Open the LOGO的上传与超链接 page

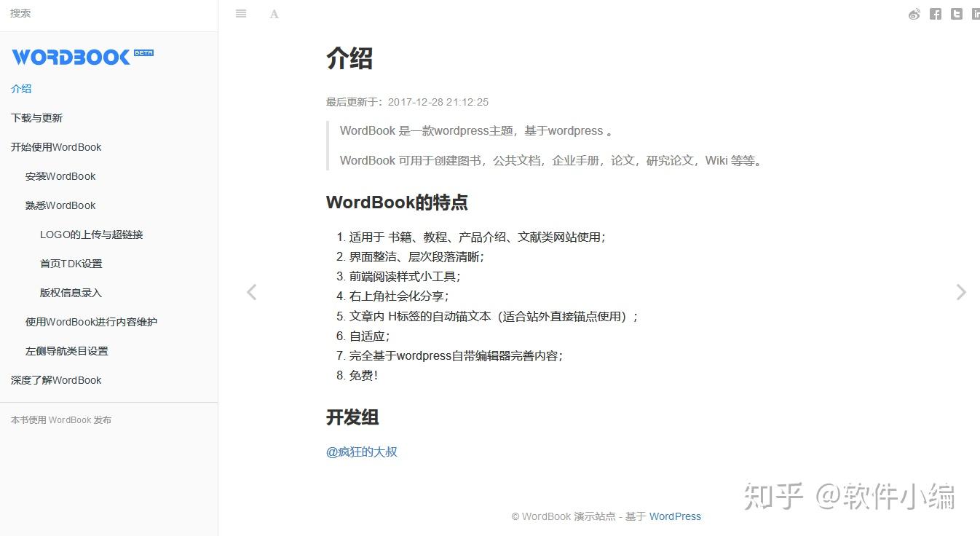[x=91, y=234]
